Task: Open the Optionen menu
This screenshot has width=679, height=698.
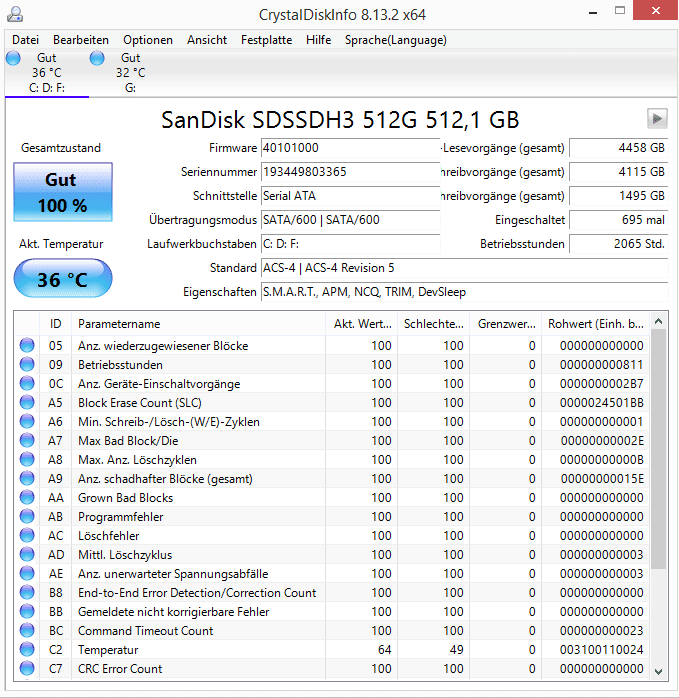Action: (x=148, y=40)
